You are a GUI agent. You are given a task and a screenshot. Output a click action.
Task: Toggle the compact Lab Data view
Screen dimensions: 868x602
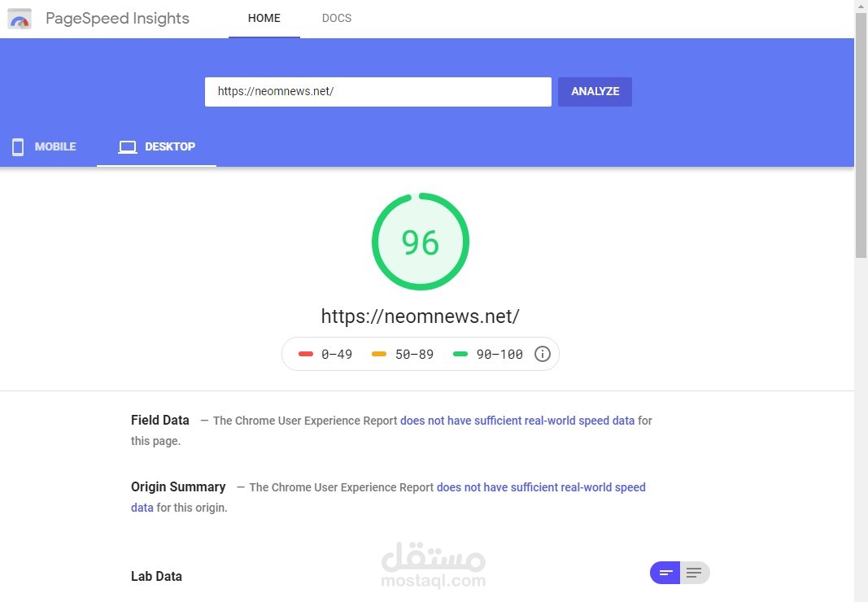665,573
